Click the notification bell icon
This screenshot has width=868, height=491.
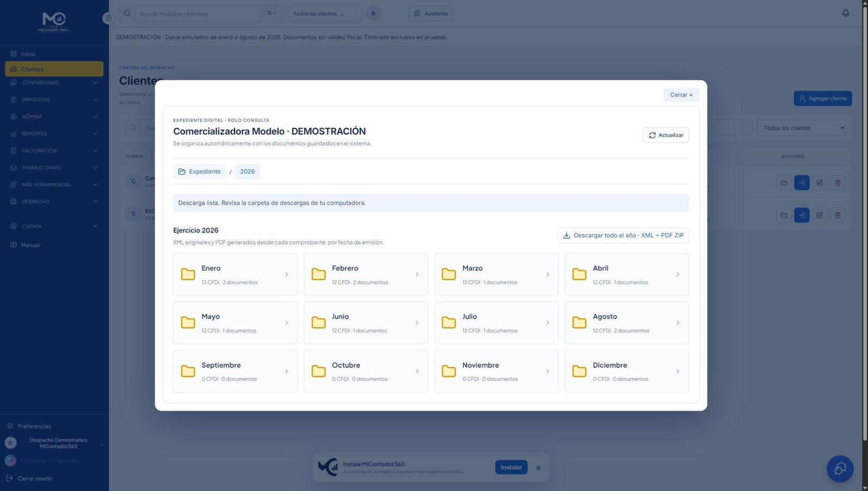(x=845, y=13)
